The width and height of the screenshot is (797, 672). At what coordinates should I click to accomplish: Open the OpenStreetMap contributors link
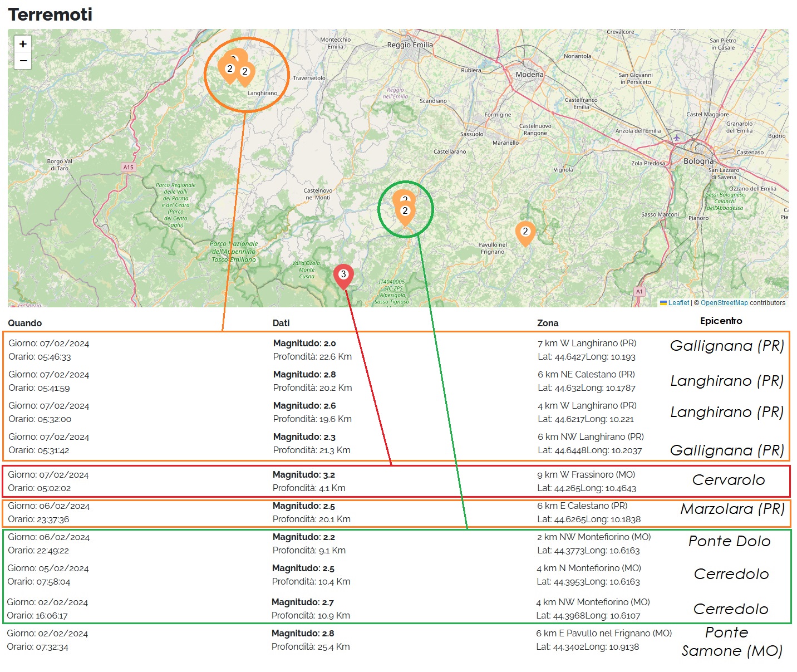point(724,303)
